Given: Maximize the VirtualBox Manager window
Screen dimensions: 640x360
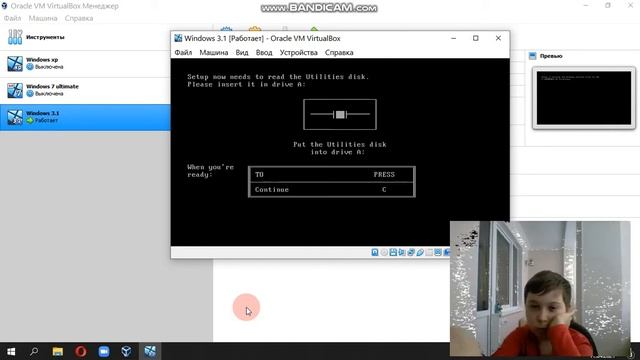Looking at the screenshot, I should 608,5.
